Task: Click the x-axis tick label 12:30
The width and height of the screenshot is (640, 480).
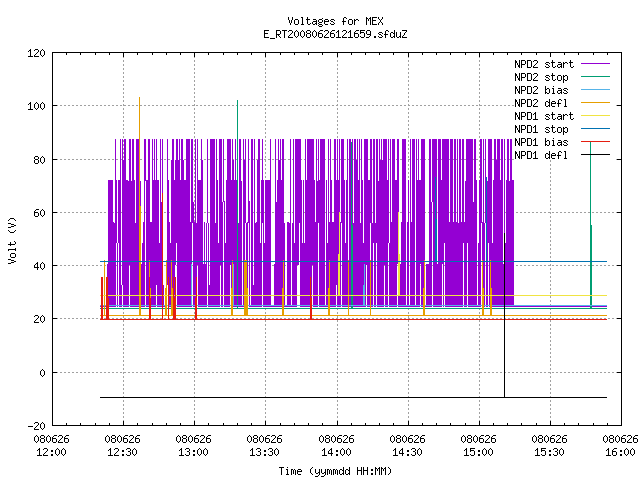Action: pos(122,452)
